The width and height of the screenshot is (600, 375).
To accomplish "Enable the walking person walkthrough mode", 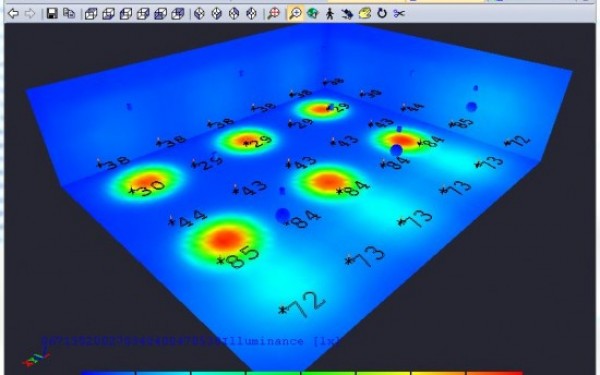I will tap(329, 14).
